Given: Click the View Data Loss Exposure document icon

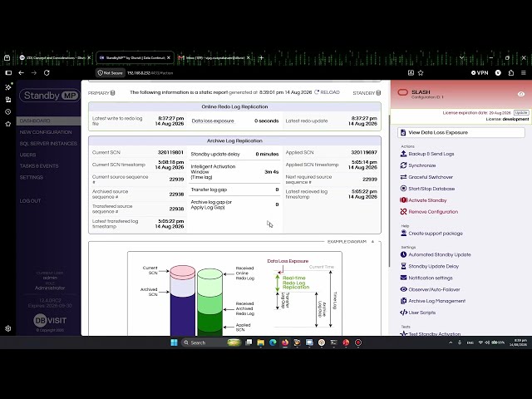Looking at the screenshot, I should point(403,133).
